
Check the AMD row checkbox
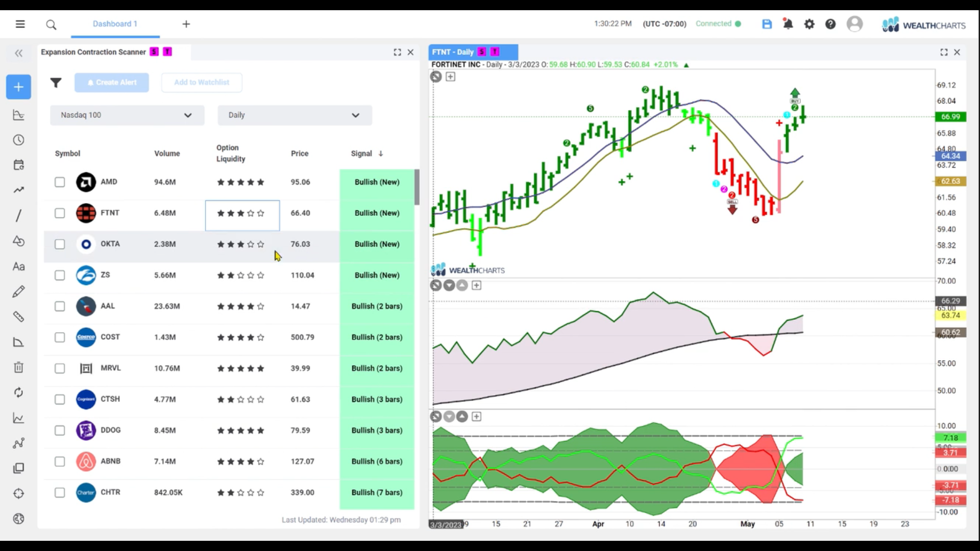[60, 182]
